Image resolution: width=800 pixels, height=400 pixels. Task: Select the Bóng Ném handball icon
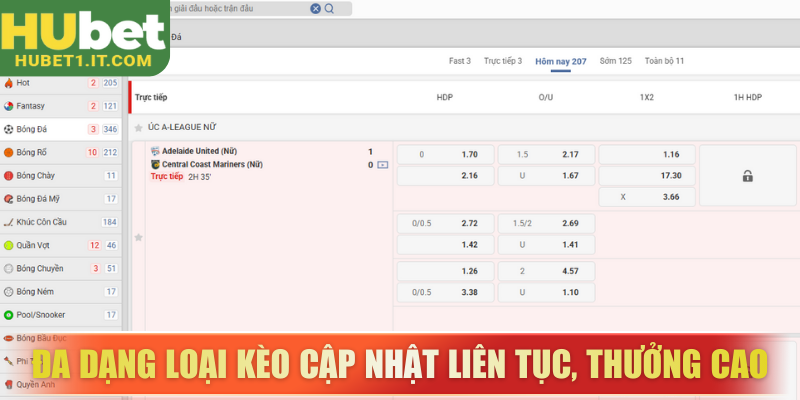(x=8, y=292)
